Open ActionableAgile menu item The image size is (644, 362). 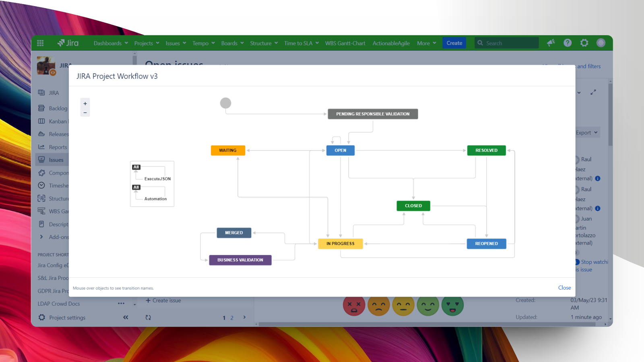(x=391, y=43)
